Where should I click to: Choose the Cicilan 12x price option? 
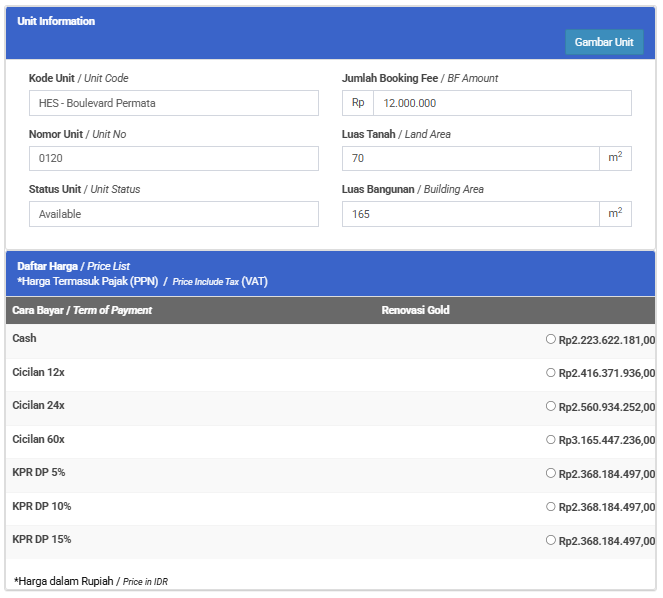pos(550,373)
